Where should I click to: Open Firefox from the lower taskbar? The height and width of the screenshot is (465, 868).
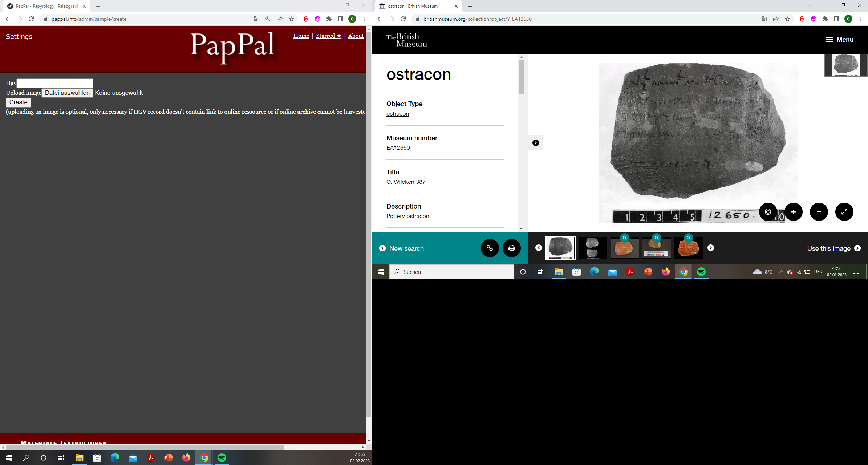coord(186,458)
